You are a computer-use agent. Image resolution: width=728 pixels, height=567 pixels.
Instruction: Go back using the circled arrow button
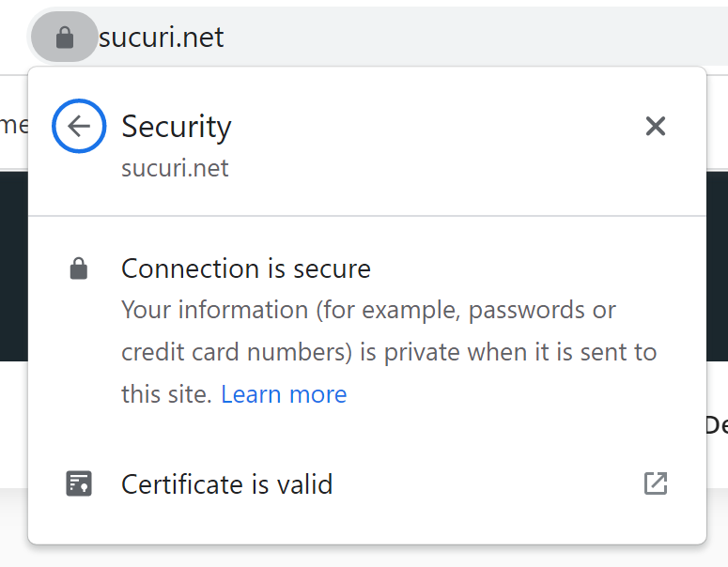[79, 126]
